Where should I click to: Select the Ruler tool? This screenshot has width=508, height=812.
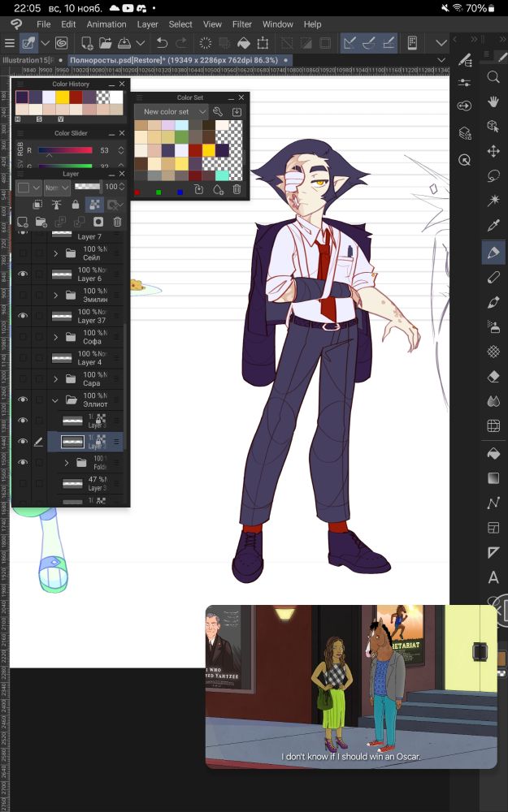pos(493,552)
